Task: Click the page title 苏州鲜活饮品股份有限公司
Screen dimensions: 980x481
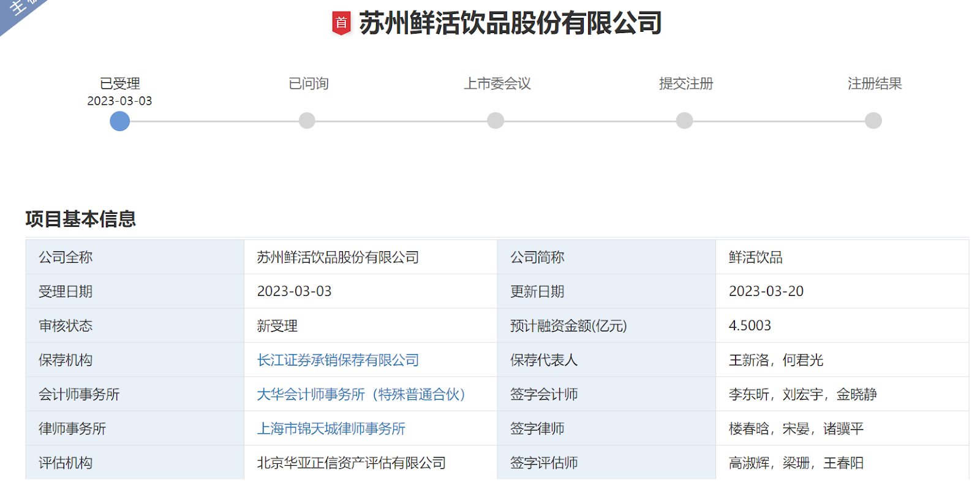Action: coord(510,23)
